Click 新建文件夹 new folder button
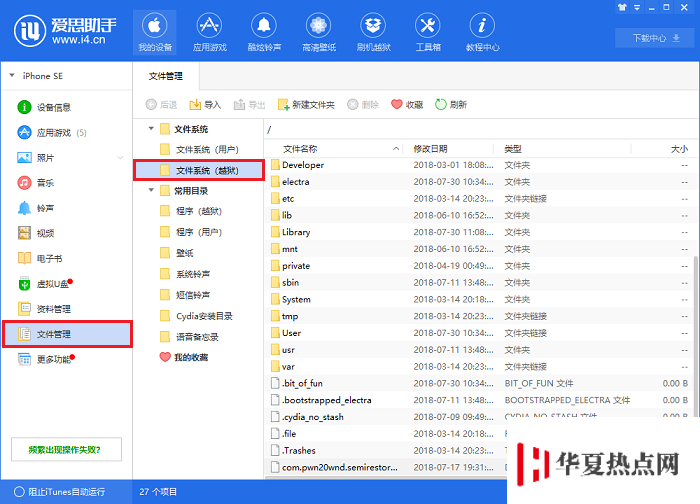700x504 pixels. pos(306,104)
